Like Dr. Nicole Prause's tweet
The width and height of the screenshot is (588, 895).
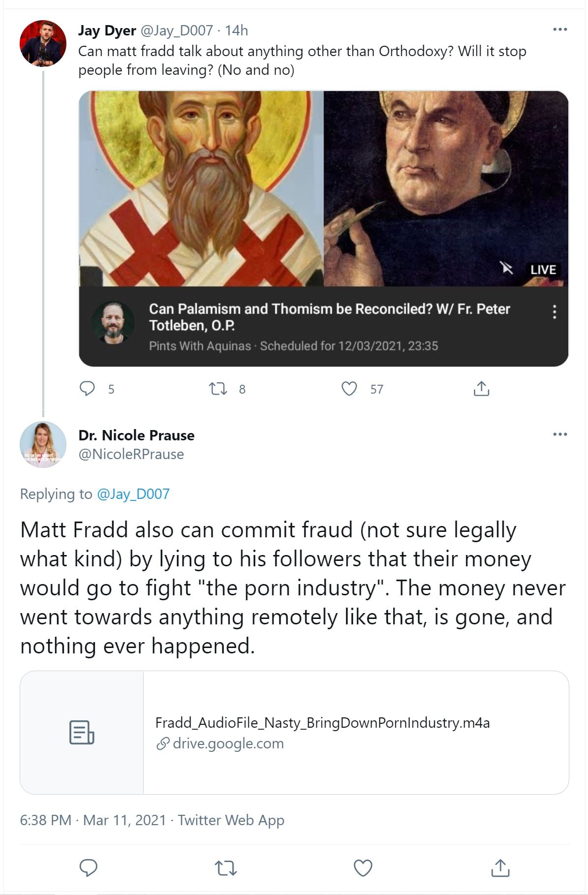pos(363,868)
